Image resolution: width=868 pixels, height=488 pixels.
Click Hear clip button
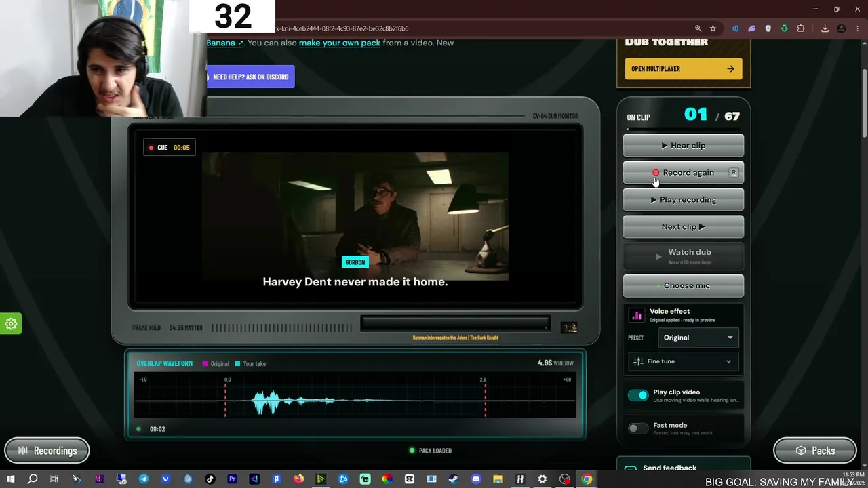point(684,145)
